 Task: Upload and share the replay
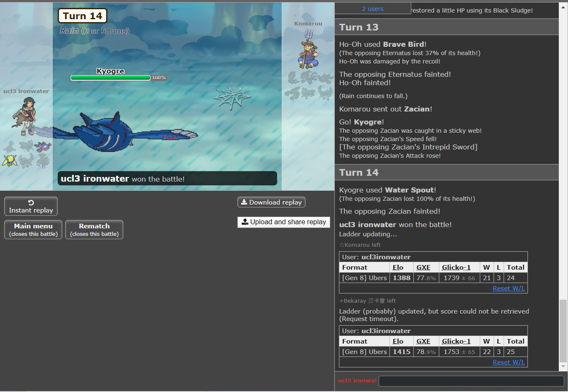[284, 222]
